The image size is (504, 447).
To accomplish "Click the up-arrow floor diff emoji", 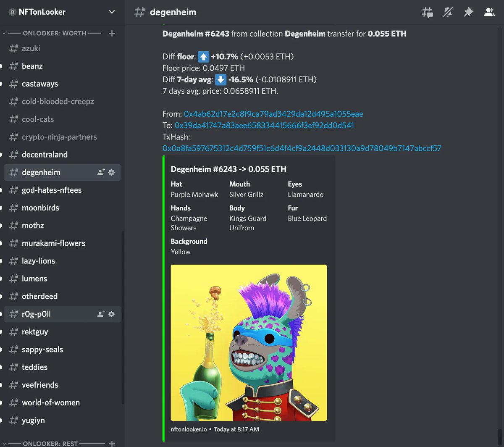I will pos(203,57).
